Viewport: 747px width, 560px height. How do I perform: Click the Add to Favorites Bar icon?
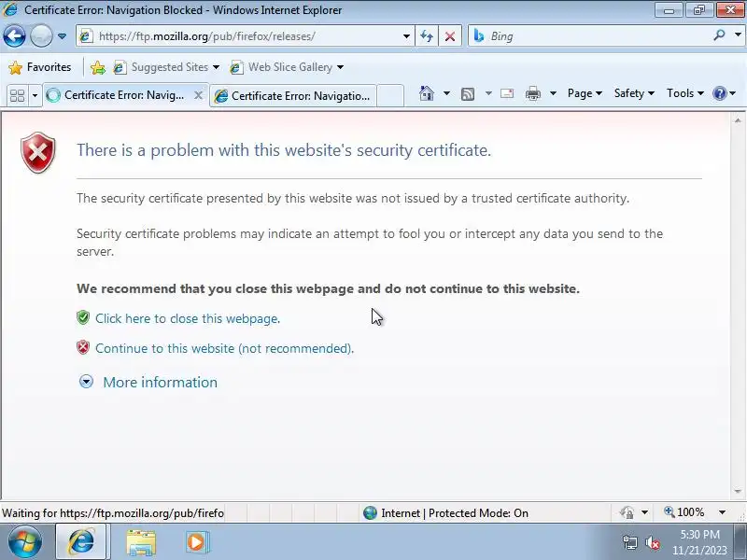click(98, 67)
